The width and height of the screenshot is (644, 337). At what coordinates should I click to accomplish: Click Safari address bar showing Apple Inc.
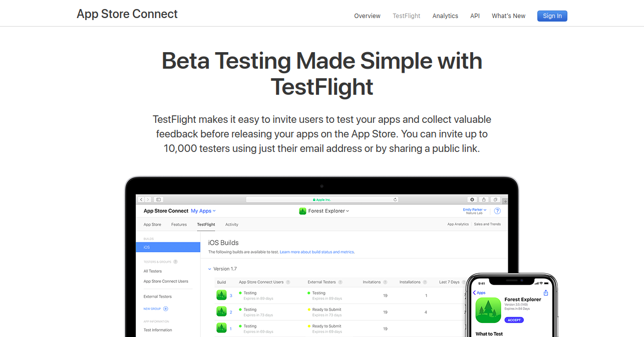323,200
